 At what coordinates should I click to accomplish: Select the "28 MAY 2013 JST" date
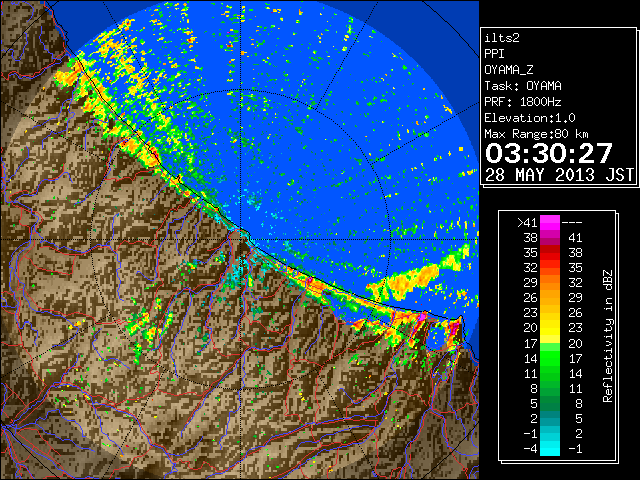pyautogui.click(x=560, y=175)
